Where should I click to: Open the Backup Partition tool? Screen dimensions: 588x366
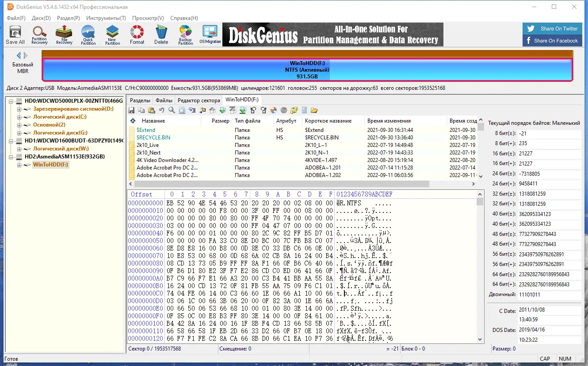186,35
